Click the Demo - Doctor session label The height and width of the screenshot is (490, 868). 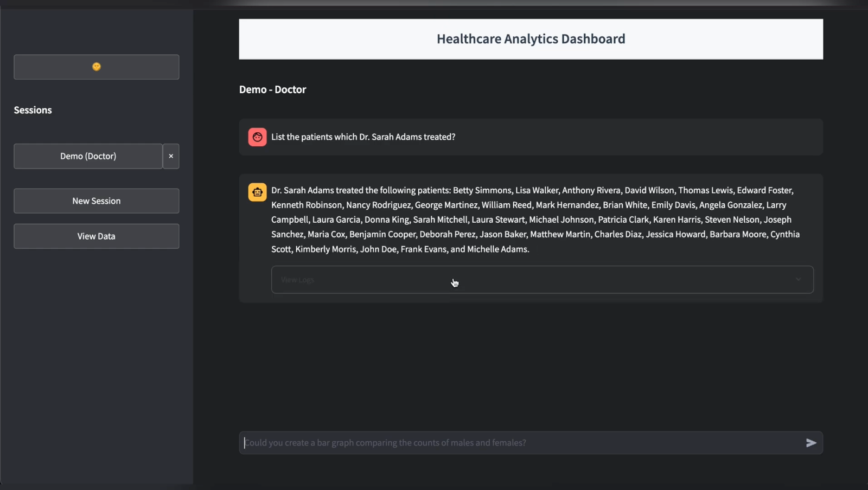273,89
